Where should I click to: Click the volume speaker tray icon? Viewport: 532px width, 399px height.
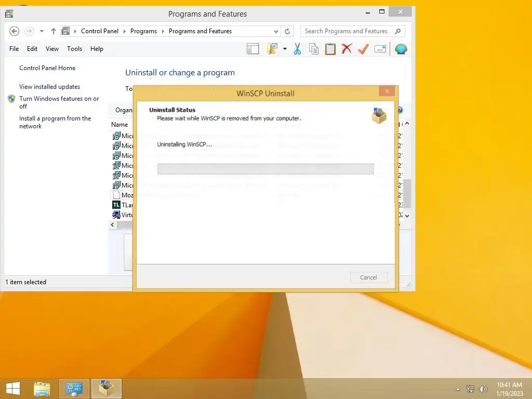(x=483, y=389)
